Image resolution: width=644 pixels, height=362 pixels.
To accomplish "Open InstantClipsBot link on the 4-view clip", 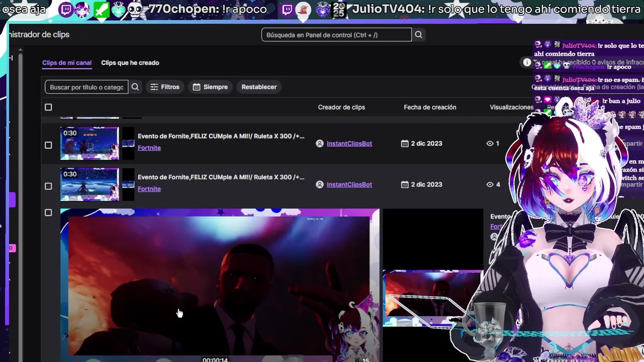I will click(x=349, y=185).
